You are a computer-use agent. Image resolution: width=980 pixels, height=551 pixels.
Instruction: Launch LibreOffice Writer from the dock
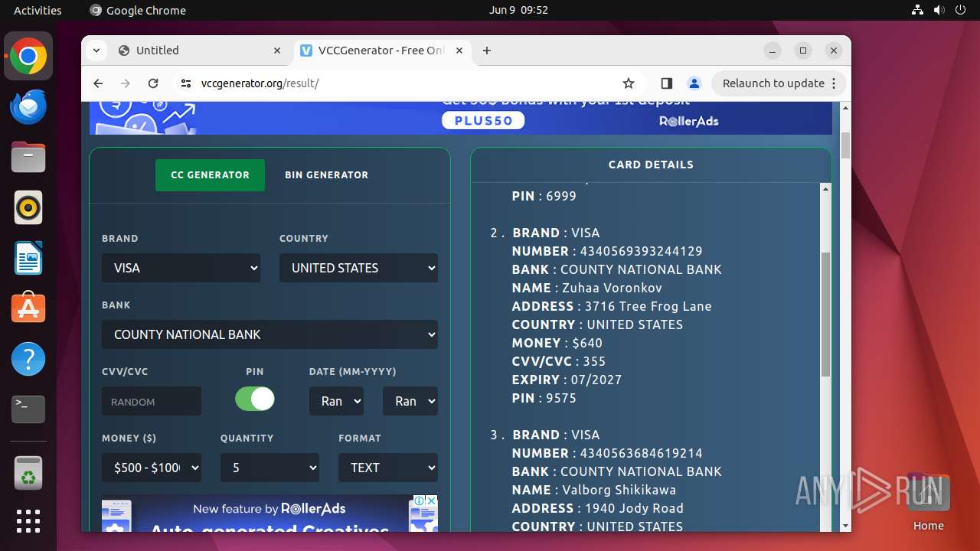tap(28, 259)
